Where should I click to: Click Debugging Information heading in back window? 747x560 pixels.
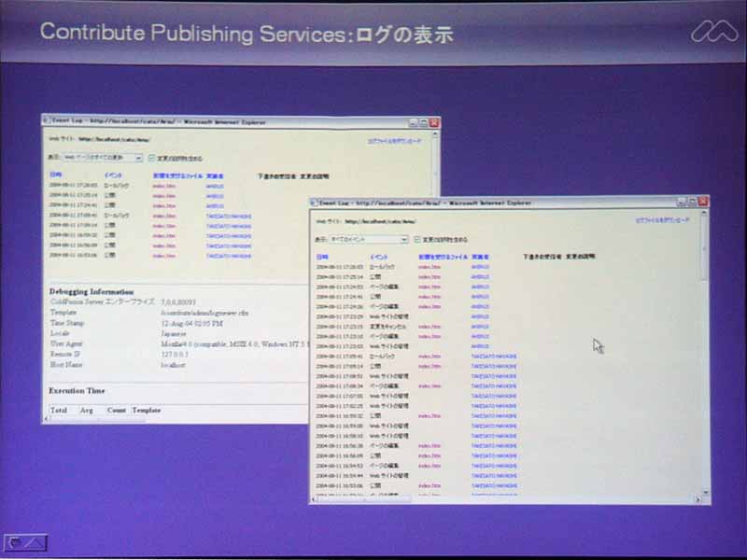92,292
